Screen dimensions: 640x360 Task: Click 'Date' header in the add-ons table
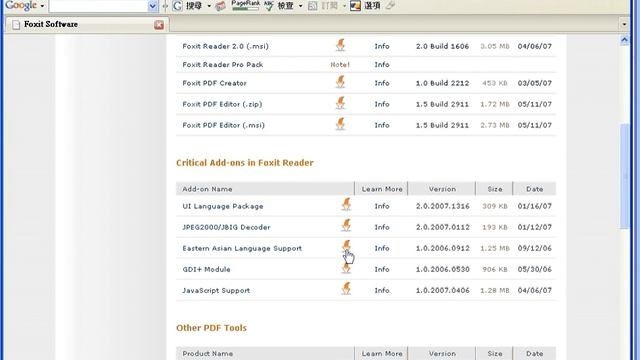pyautogui.click(x=534, y=189)
